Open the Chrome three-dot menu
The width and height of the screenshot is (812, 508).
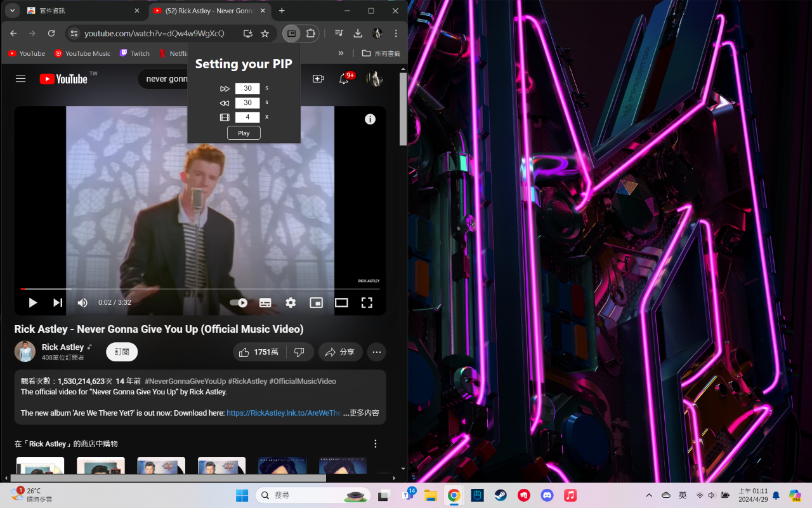(396, 34)
